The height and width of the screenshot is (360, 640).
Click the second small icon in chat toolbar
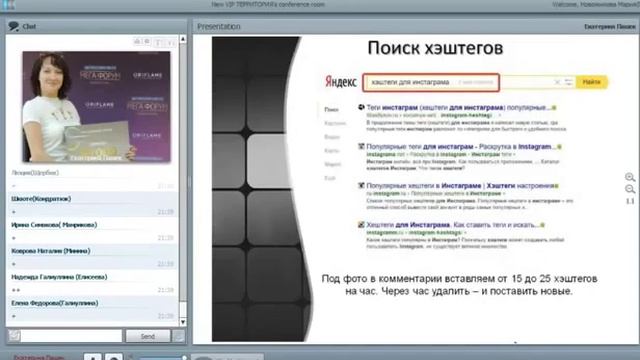pyautogui.click(x=147, y=41)
